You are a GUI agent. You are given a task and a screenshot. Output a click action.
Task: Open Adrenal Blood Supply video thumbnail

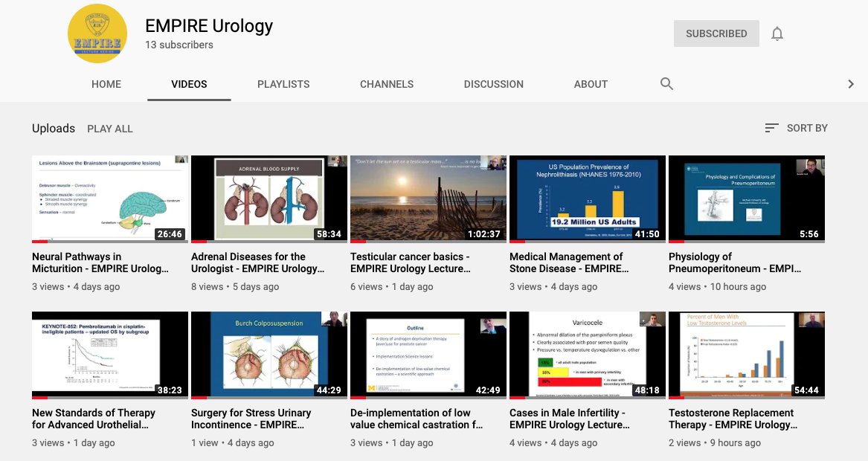tap(269, 199)
